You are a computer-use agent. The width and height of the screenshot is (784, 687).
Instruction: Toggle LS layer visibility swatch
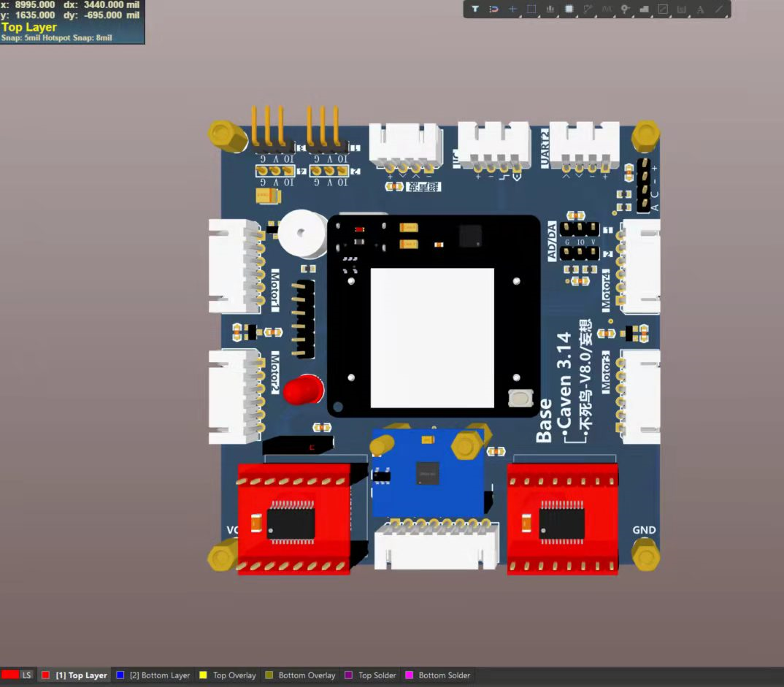9,675
